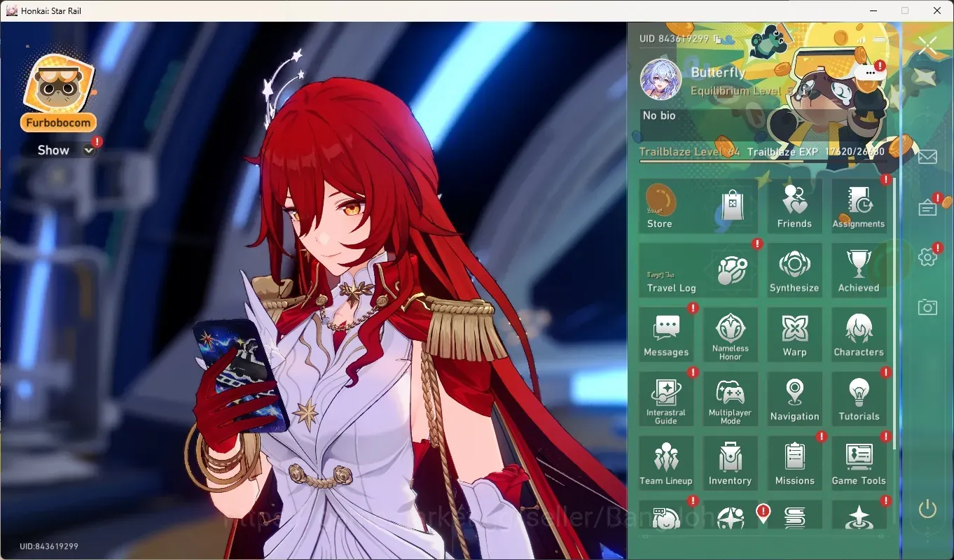The width and height of the screenshot is (954, 560).
Task: Open the Store tile
Action: 698,206
